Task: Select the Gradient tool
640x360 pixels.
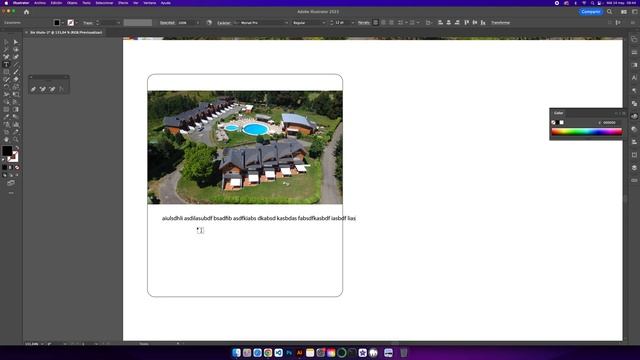Action: pyautogui.click(x=16, y=109)
